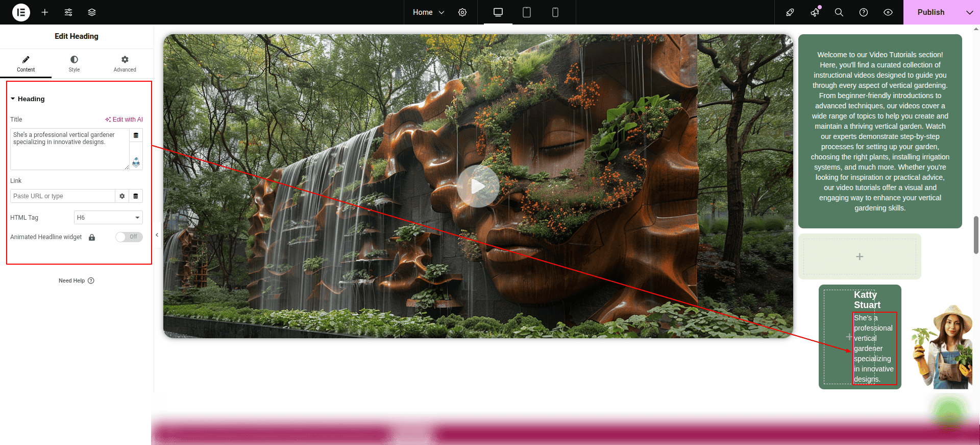Click the gardener woman image
Screen dimensions: 980x445
(942, 347)
